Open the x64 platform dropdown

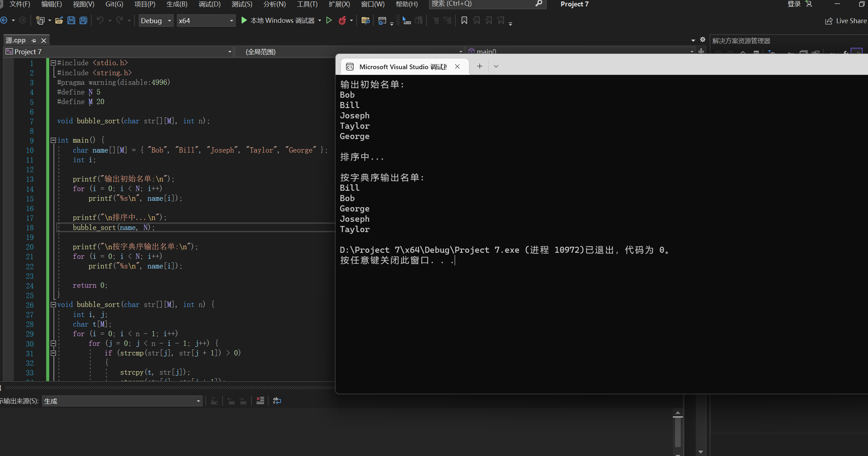click(x=206, y=21)
